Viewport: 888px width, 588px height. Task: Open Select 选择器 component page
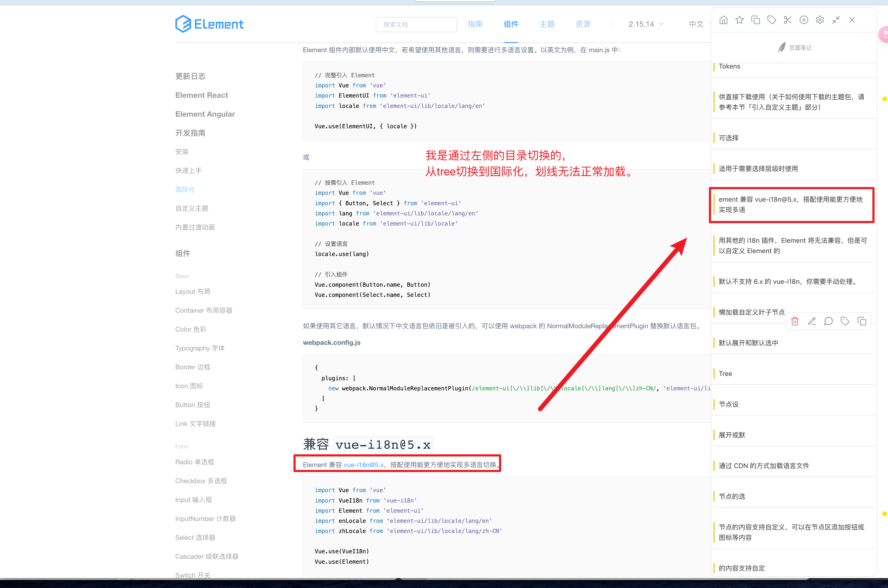click(x=195, y=537)
